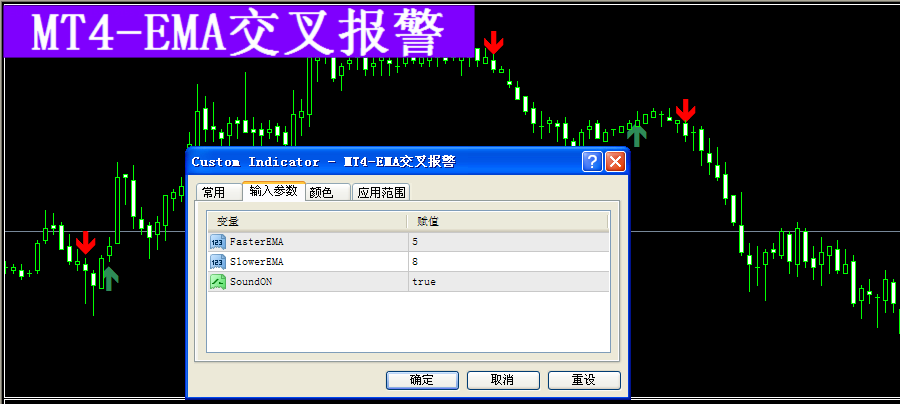
Task: Click the 赋值 column header
Action: tap(508, 222)
